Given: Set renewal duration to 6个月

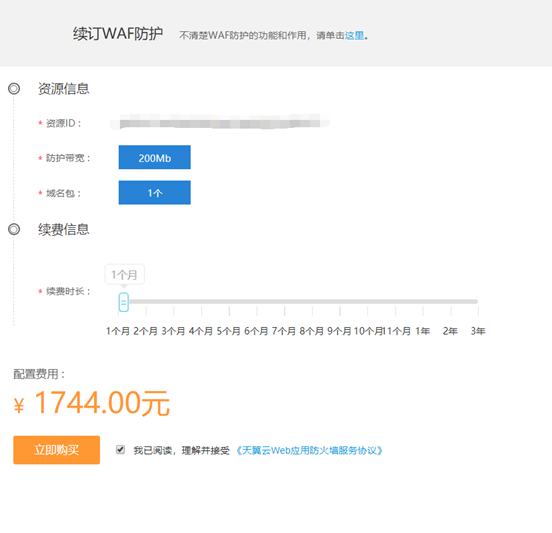Looking at the screenshot, I should pyautogui.click(x=256, y=331).
